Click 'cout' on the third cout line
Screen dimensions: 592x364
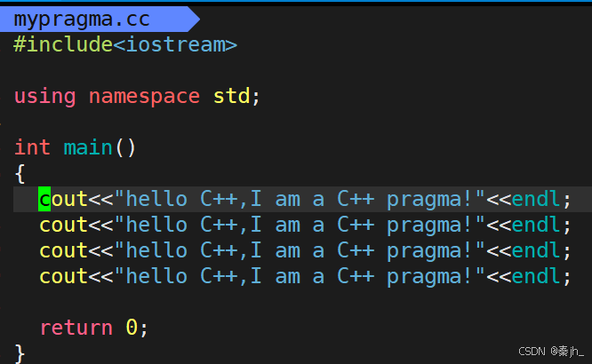63,250
